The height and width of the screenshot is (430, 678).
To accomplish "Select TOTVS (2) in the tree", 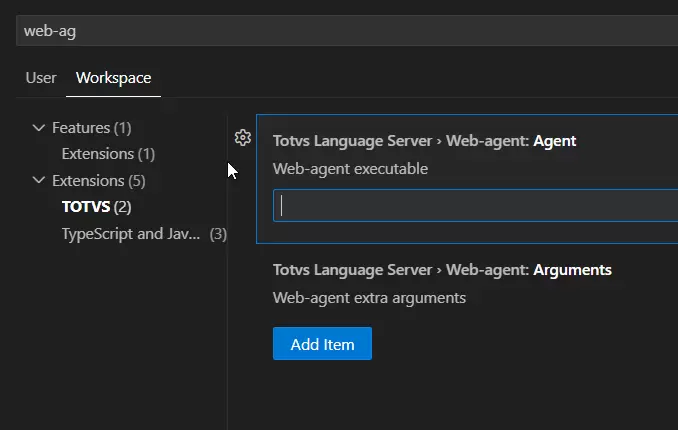I will (x=96, y=207).
